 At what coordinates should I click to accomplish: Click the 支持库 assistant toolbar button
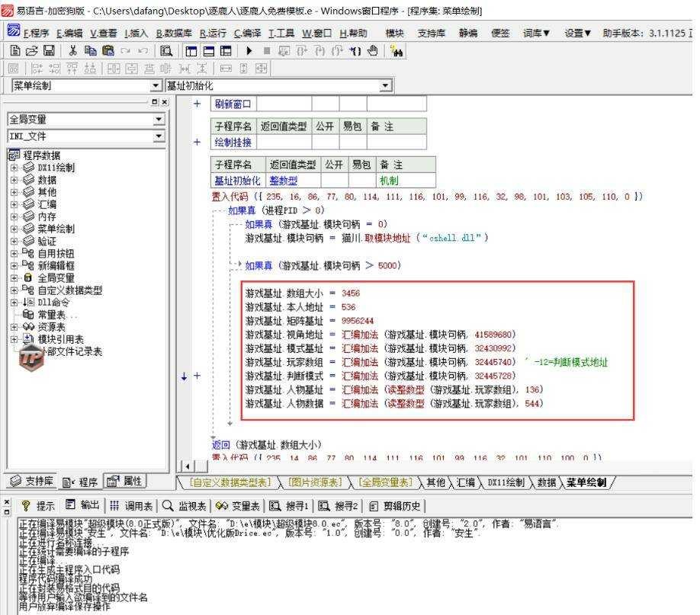click(432, 33)
